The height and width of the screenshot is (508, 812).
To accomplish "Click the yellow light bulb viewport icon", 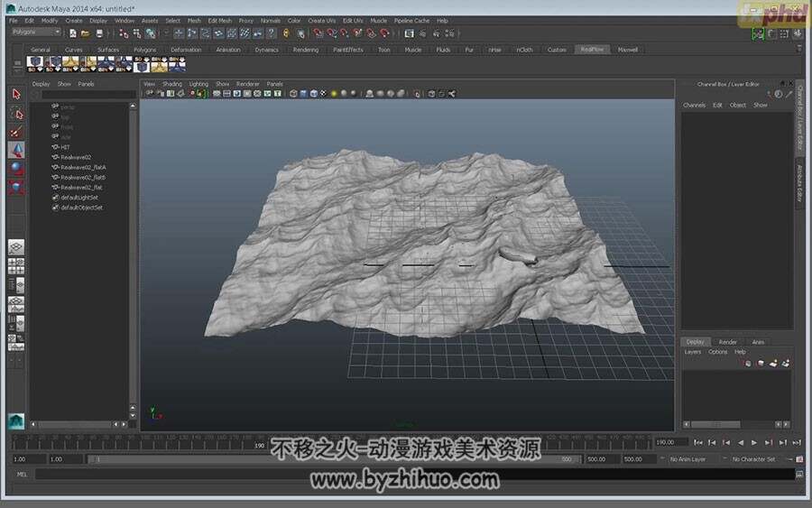I will click(334, 94).
